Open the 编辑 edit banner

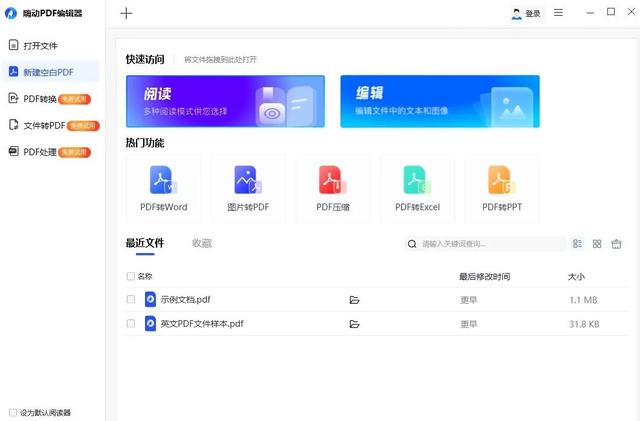pos(440,101)
